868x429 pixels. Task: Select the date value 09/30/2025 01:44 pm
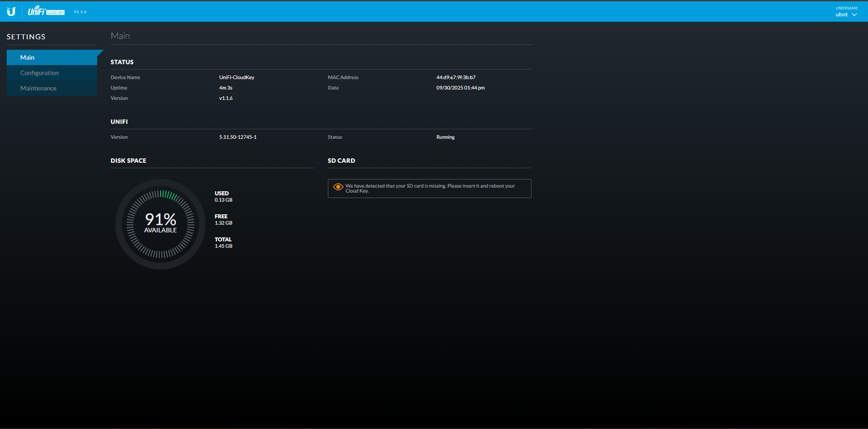[x=461, y=88]
